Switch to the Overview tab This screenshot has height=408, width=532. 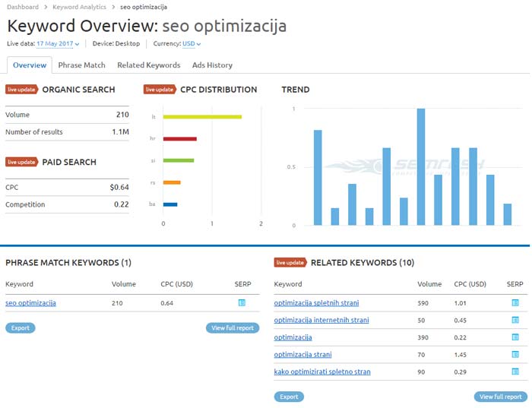coord(30,65)
